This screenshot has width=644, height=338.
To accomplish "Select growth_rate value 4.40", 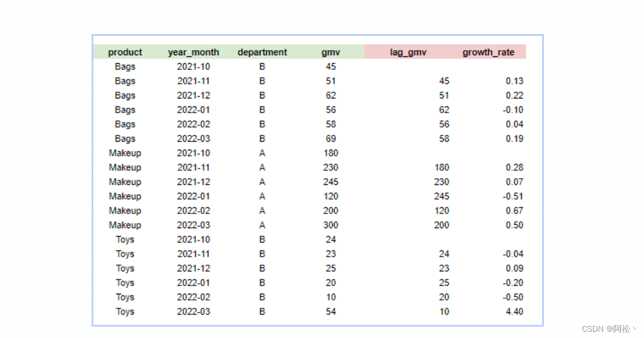I will click(515, 312).
